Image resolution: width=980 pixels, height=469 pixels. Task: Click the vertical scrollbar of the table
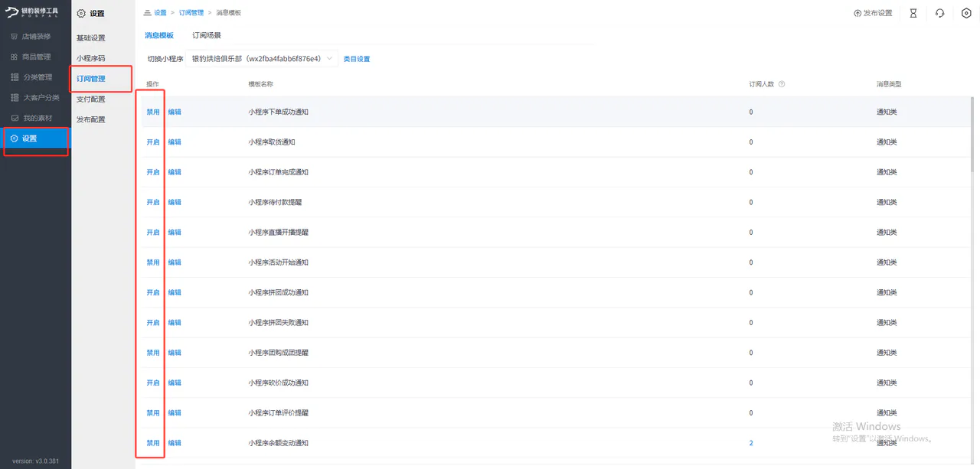tap(972, 136)
